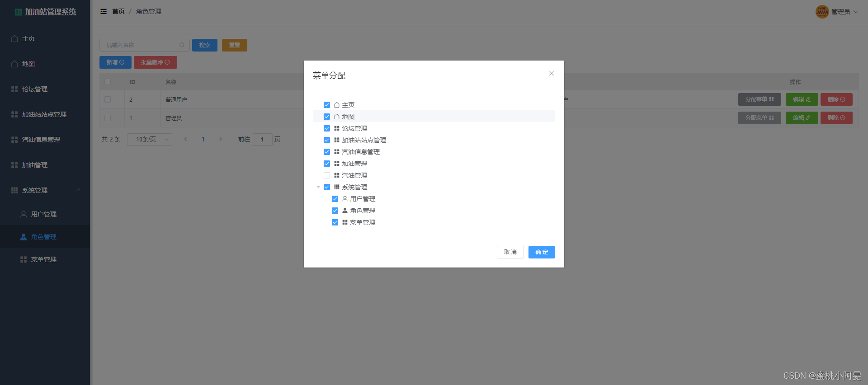This screenshot has width=868, height=385.
Task: Click the icon beside 地图 in dialog tree
Action: tap(337, 117)
